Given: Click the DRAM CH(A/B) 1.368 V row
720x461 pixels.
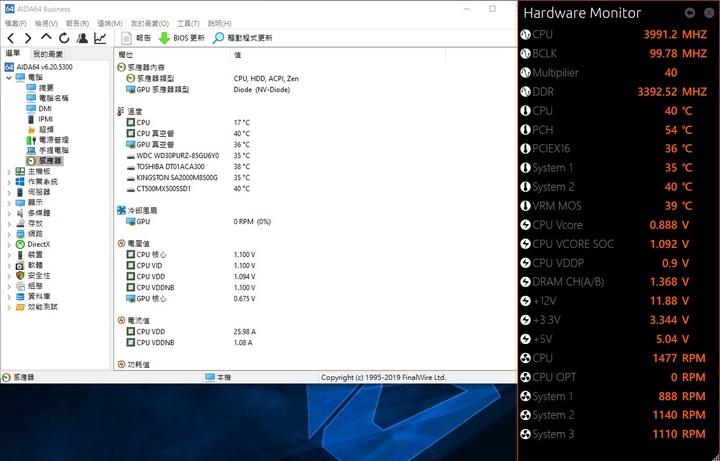Looking at the screenshot, I should point(605,282).
